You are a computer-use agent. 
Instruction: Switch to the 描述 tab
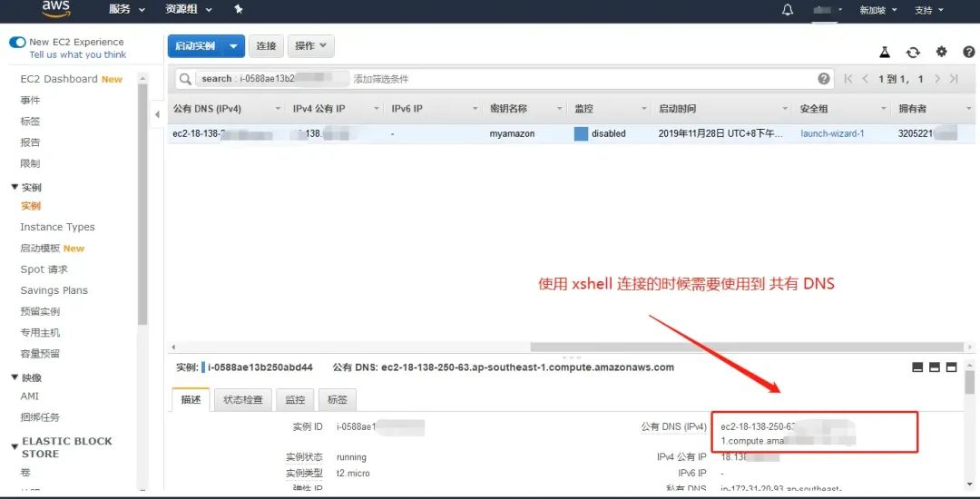pyautogui.click(x=191, y=400)
